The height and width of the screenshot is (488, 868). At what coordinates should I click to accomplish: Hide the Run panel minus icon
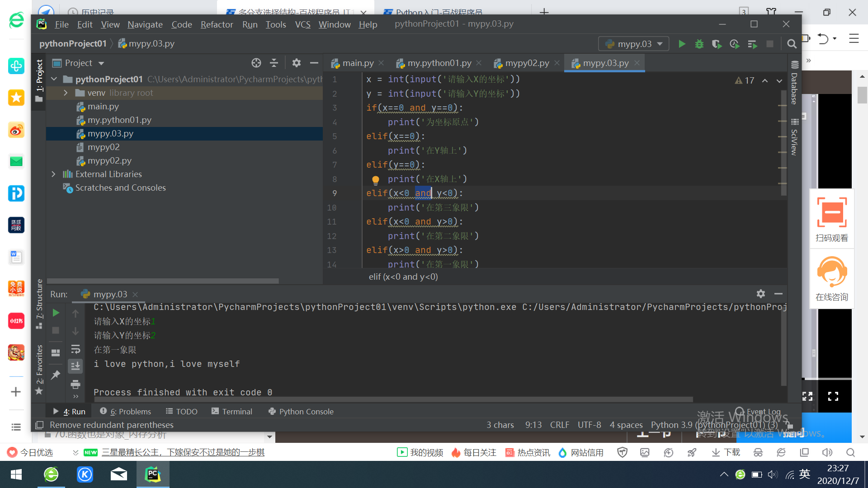pyautogui.click(x=778, y=294)
